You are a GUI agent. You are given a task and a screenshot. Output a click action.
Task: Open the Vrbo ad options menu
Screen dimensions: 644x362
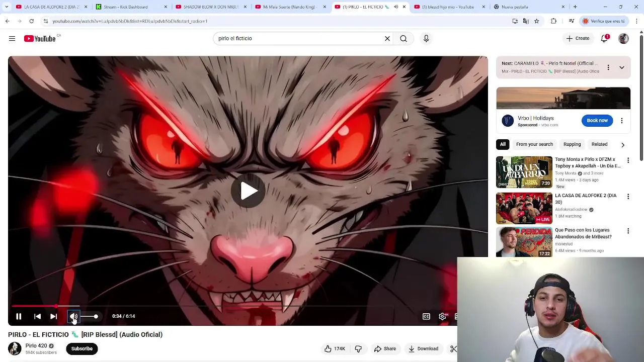(622, 121)
